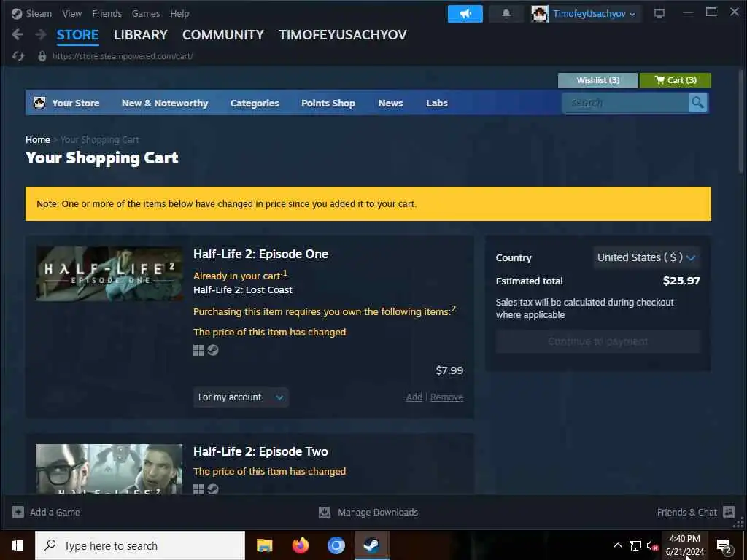The height and width of the screenshot is (560, 747).
Task: Click the Your Store avatar icon
Action: tap(39, 102)
